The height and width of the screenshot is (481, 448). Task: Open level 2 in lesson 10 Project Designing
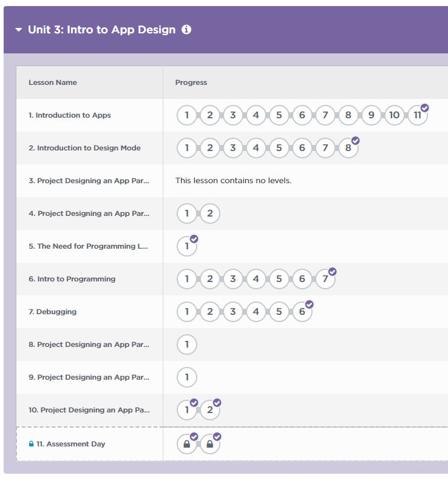tap(209, 410)
